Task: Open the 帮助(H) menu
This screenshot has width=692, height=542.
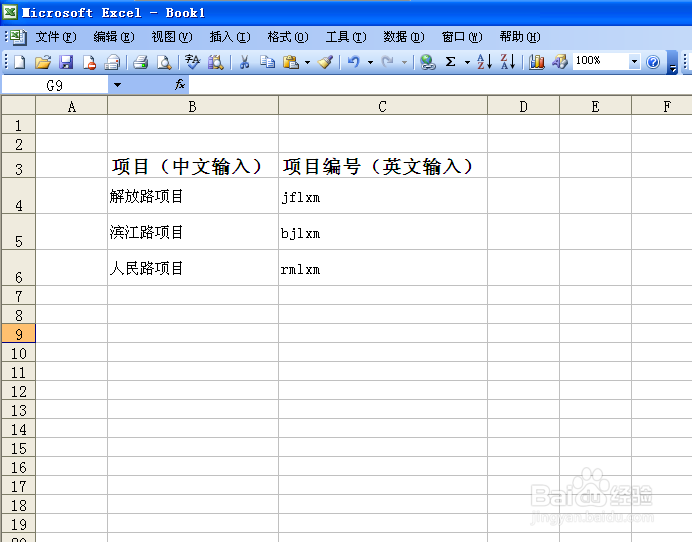Action: point(519,37)
